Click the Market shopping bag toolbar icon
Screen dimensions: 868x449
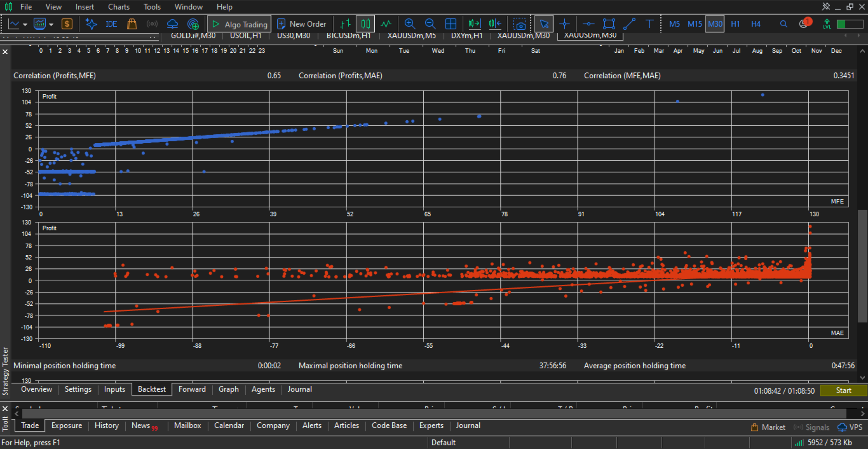click(x=132, y=24)
